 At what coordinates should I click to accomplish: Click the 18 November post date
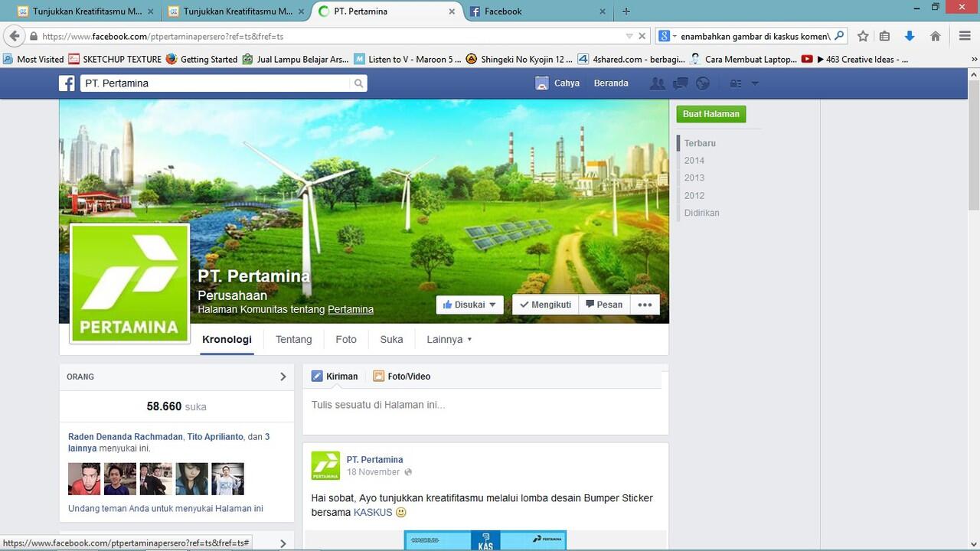373,472
